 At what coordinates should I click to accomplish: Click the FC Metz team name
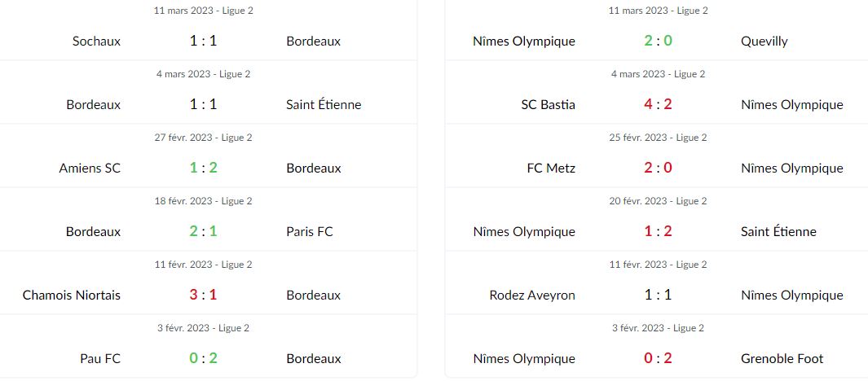pos(551,168)
